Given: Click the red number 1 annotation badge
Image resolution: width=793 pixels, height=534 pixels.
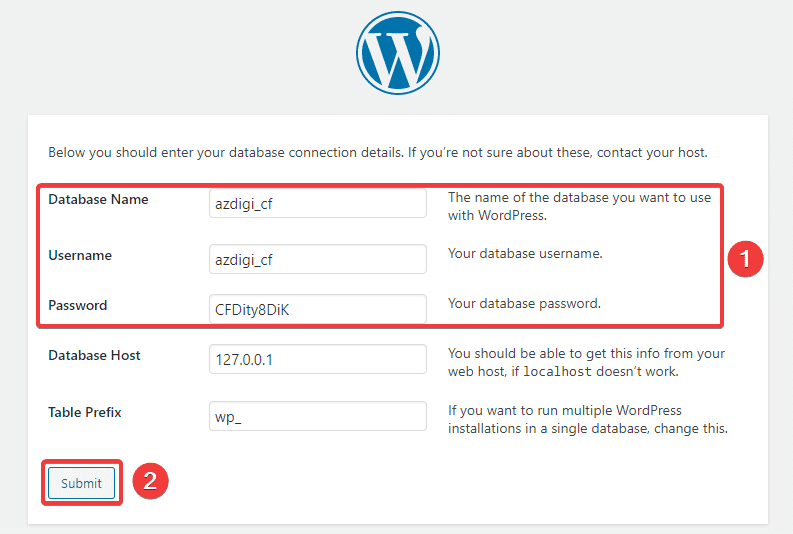Looking at the screenshot, I should (x=744, y=259).
